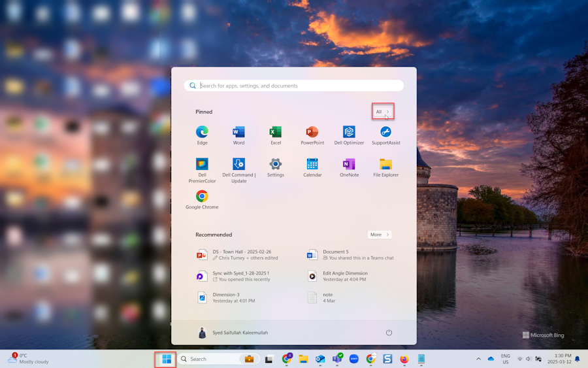The image size is (588, 368).
Task: Expand More recommended items
Action: 379,235
